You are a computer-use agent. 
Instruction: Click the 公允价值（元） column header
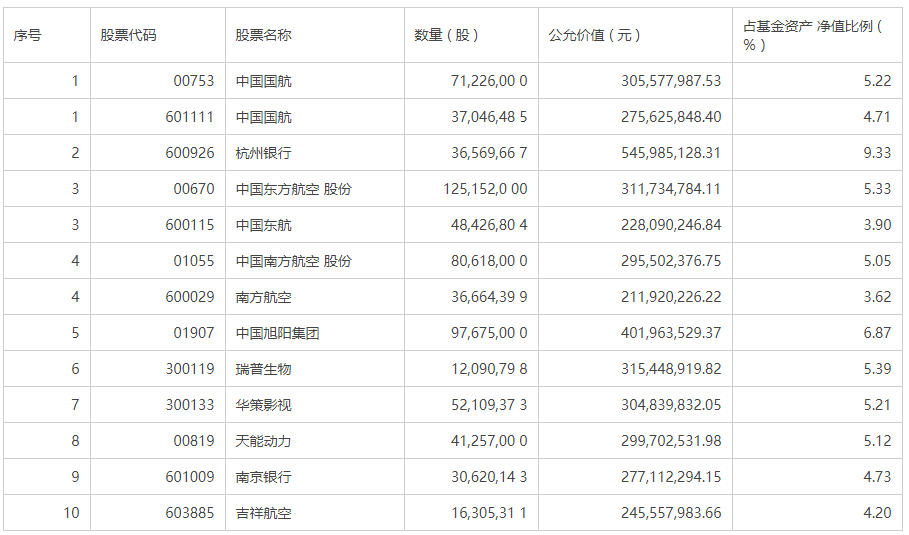point(595,35)
